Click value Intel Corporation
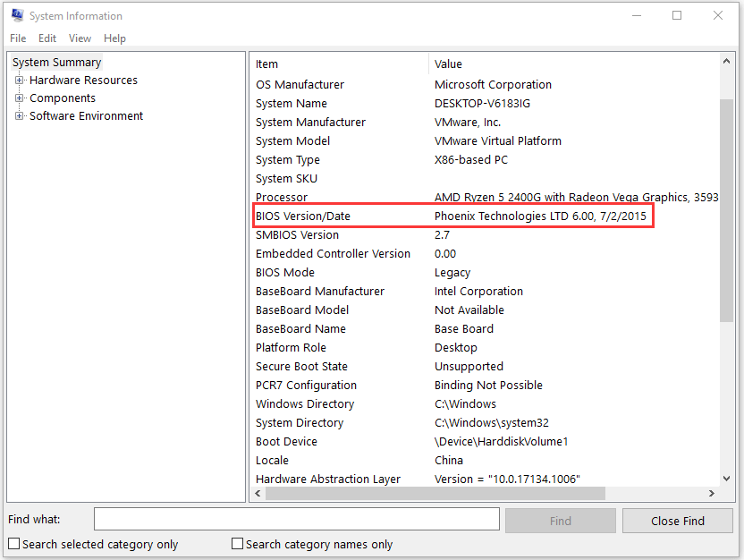This screenshot has height=560, width=744. pyautogui.click(x=478, y=292)
